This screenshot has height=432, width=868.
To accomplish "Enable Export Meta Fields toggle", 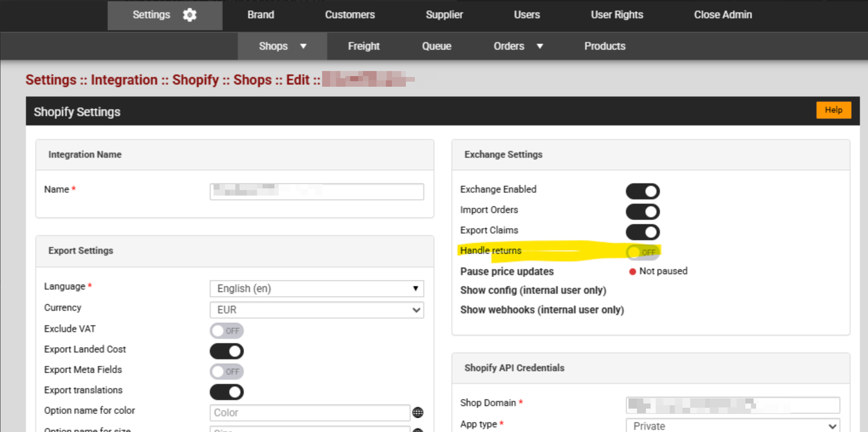I will tap(226, 372).
